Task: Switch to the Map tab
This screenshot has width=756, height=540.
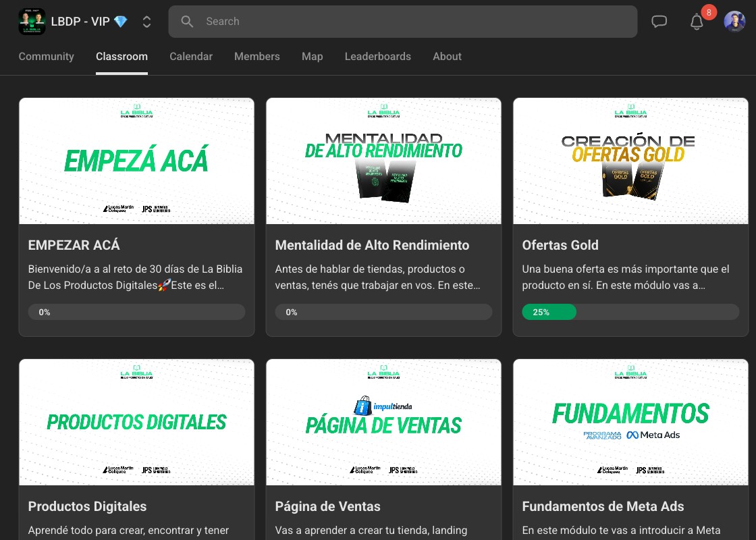Action: [x=313, y=57]
